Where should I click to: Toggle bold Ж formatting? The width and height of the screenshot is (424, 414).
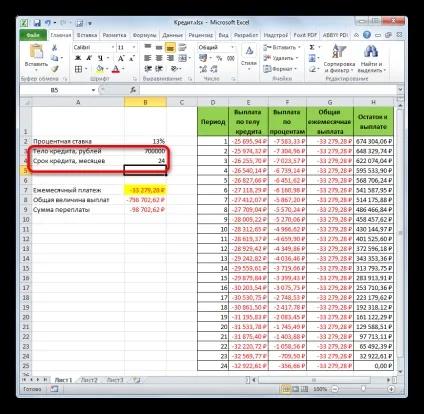click(78, 58)
